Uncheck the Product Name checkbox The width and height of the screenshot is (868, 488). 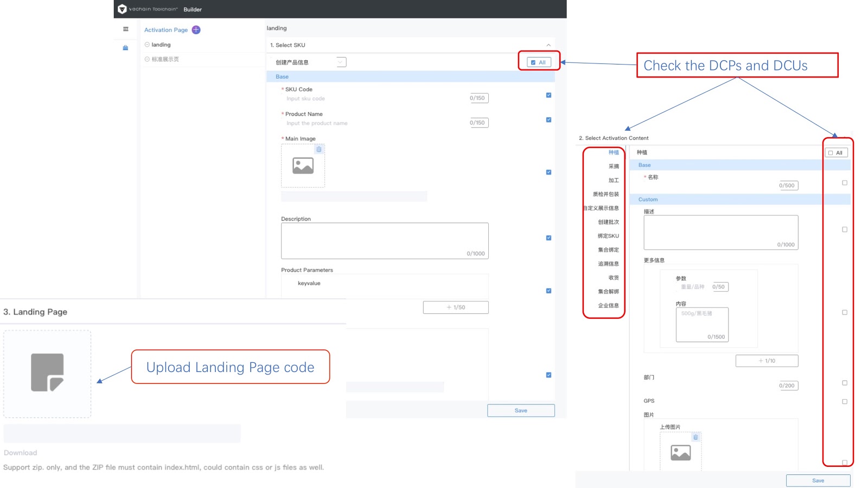click(x=548, y=120)
